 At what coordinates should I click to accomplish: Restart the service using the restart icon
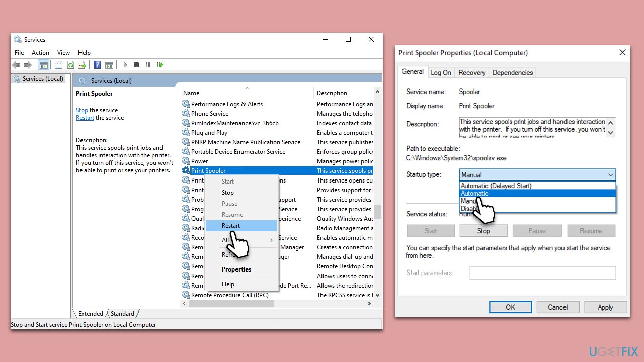coord(159,65)
